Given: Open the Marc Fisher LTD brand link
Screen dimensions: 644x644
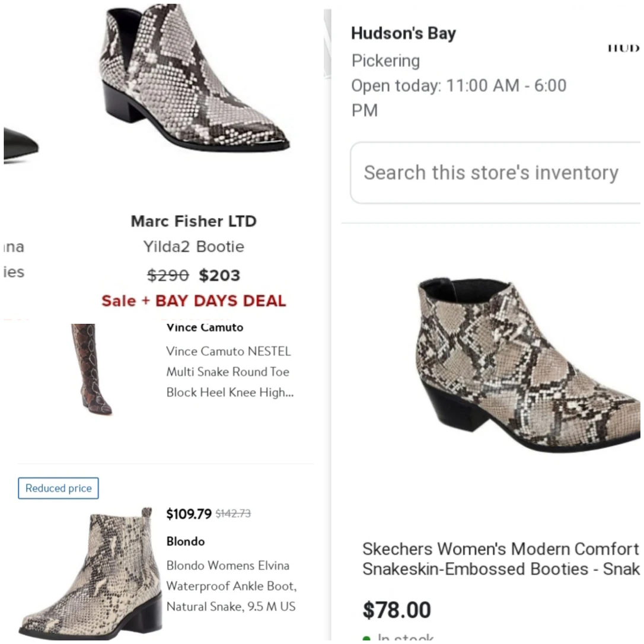Looking at the screenshot, I should pyautogui.click(x=193, y=221).
